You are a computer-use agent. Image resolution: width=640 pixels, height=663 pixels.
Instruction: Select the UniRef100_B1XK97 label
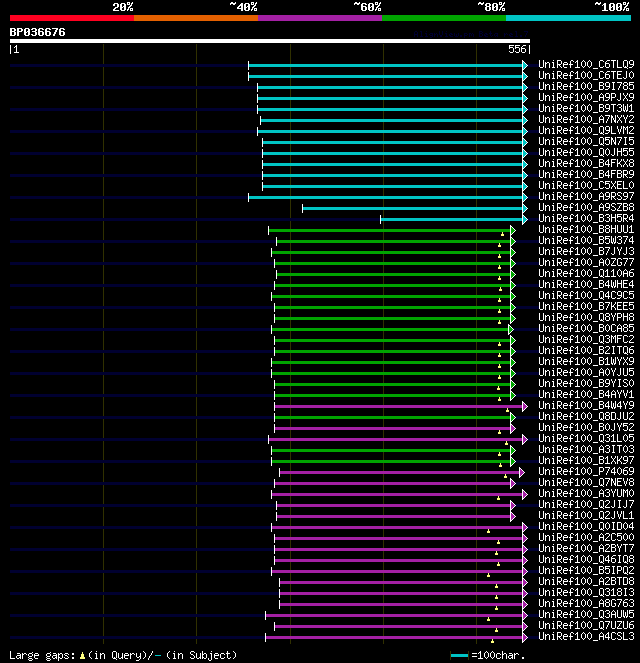point(586,460)
